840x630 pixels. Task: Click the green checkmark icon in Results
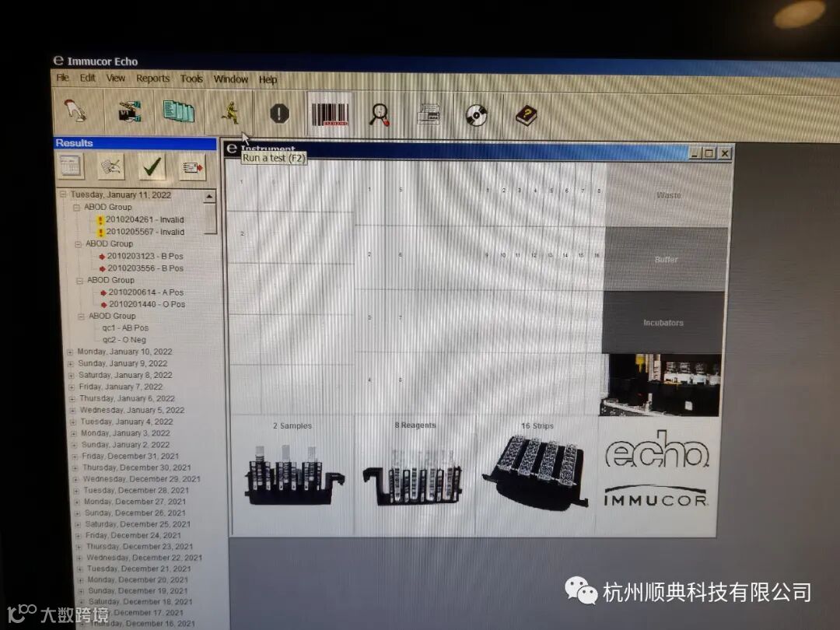pos(152,166)
